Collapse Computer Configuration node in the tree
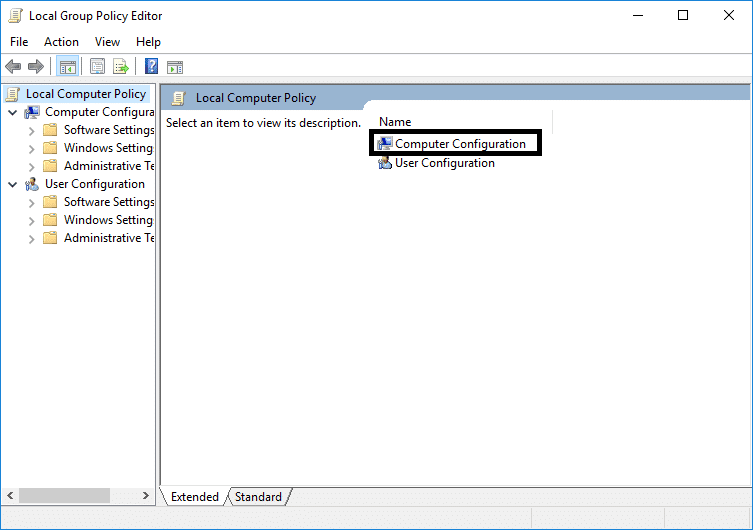The image size is (753, 530). (13, 113)
